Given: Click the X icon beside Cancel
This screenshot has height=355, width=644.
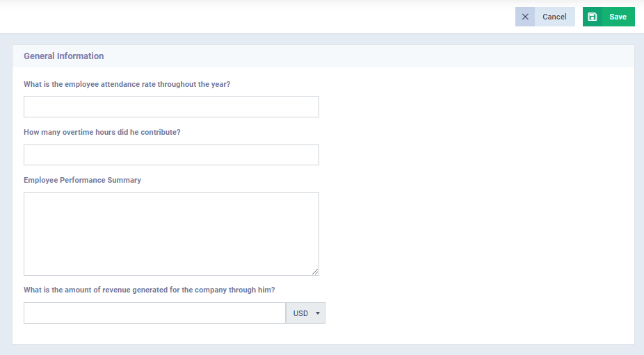Looking at the screenshot, I should tap(525, 17).
